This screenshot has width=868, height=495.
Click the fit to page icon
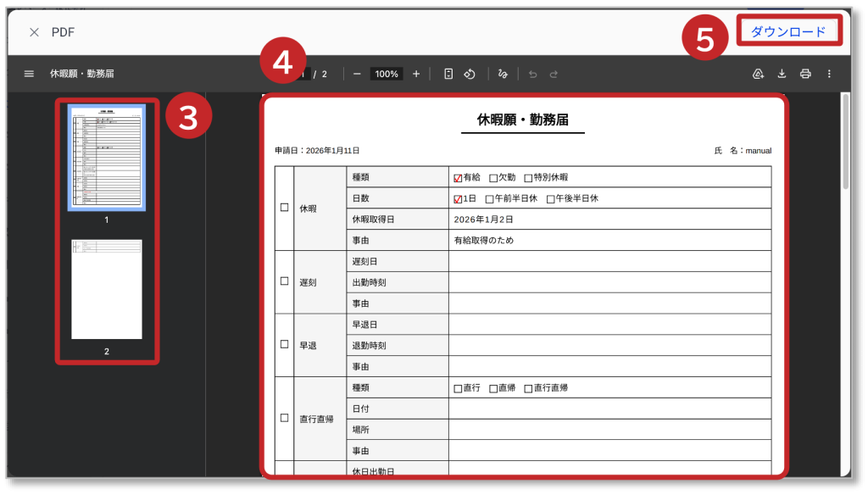click(x=448, y=74)
